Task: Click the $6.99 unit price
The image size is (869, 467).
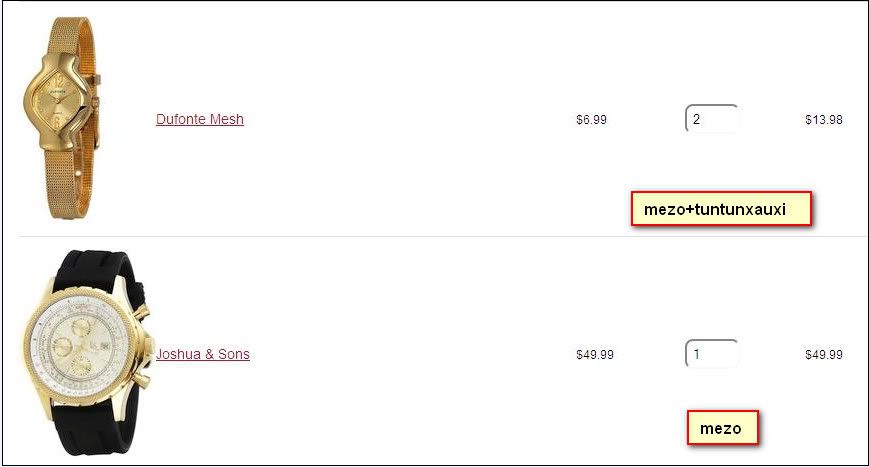Action: point(591,120)
